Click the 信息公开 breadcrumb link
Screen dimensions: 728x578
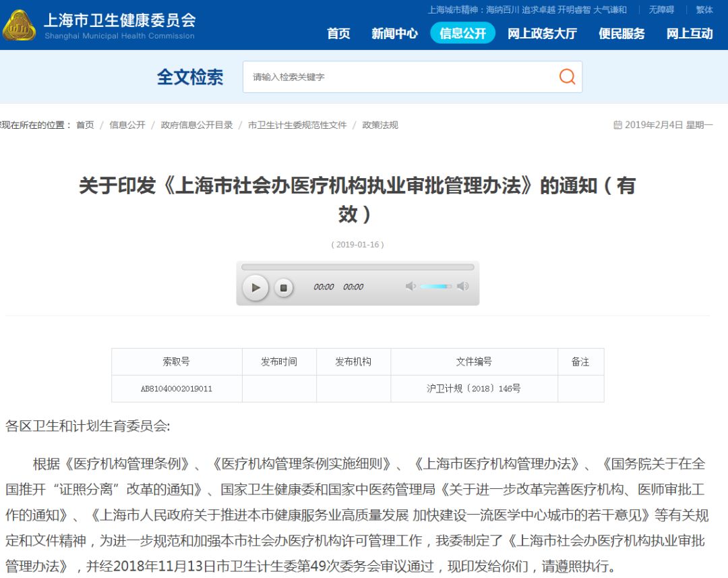pyautogui.click(x=127, y=125)
